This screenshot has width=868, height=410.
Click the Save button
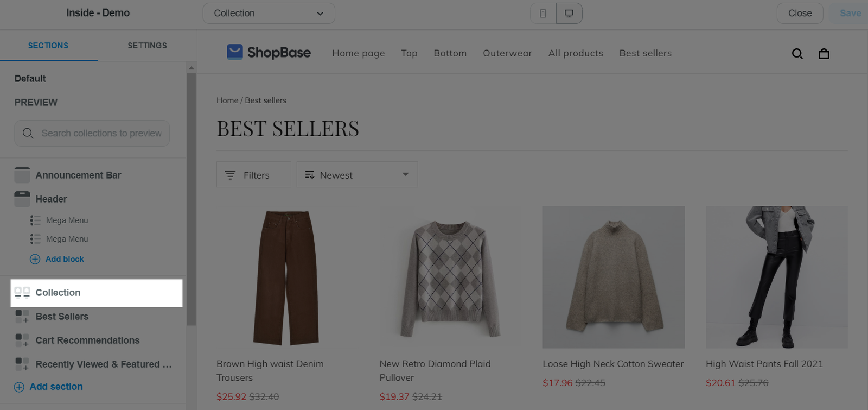[850, 14]
